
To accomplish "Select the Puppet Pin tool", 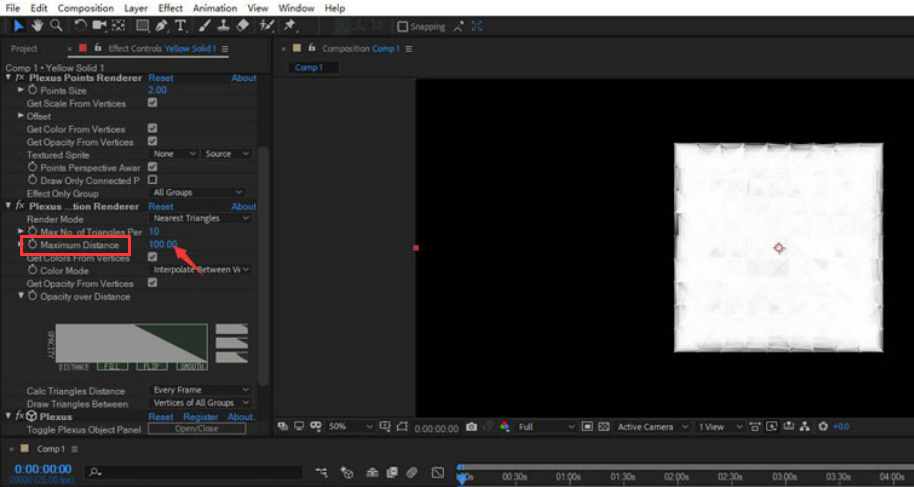I will [290, 25].
